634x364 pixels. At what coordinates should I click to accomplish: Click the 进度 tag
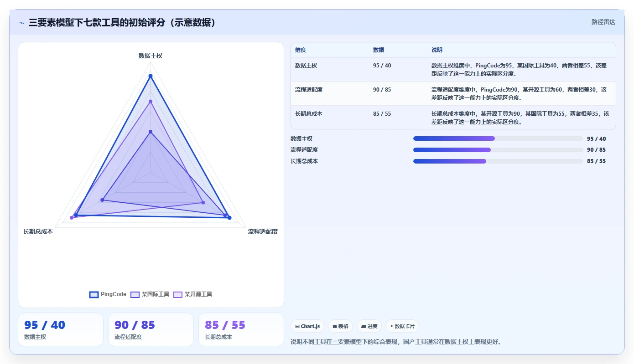tap(369, 326)
